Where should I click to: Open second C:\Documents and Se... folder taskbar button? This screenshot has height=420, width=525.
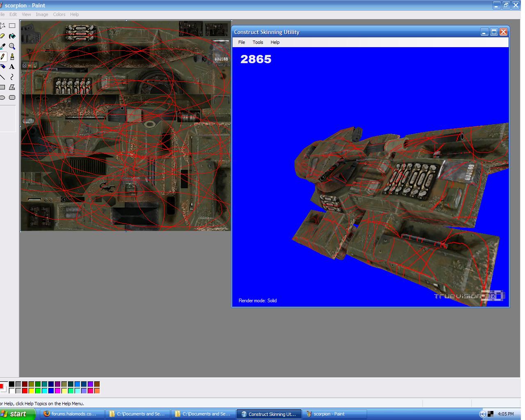pos(203,414)
